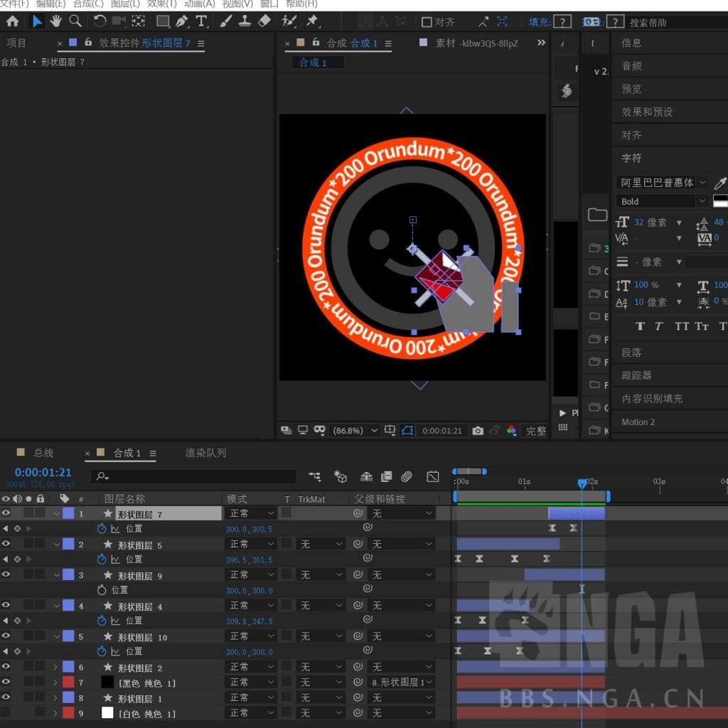Click the timeline layer search field
Viewport: 728px width, 728px height.
tap(193, 476)
